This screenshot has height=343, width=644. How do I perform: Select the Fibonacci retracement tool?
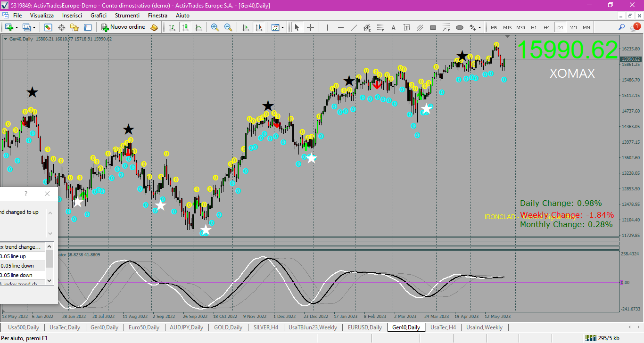click(x=380, y=27)
